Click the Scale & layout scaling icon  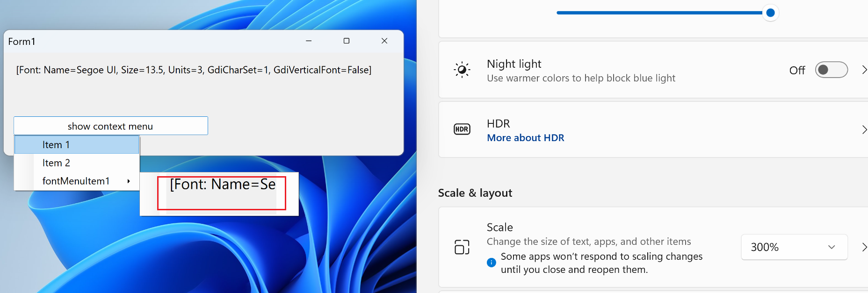tap(462, 248)
